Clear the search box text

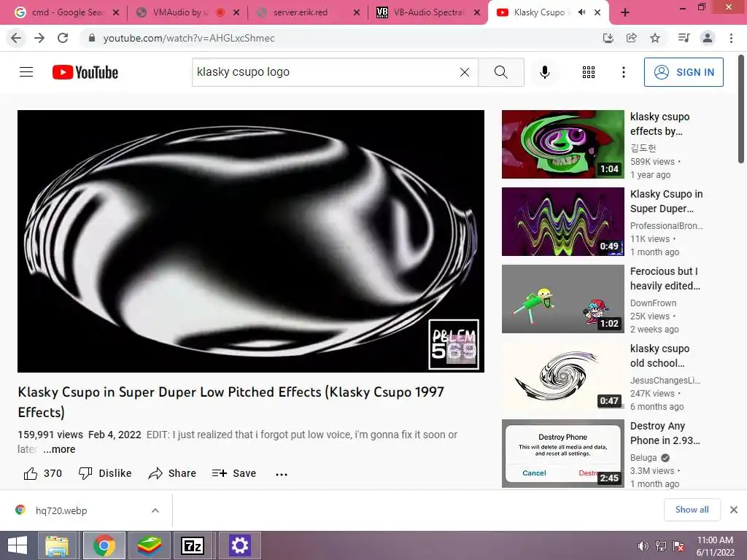click(x=465, y=72)
